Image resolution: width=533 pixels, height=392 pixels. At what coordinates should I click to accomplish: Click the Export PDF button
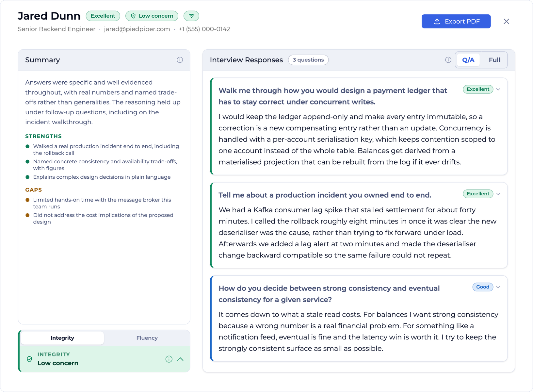(x=456, y=21)
